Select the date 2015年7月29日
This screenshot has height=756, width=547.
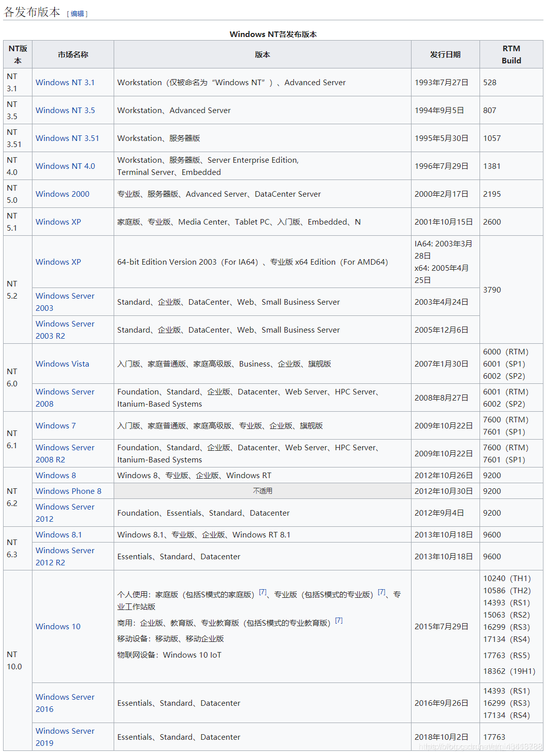[x=441, y=627]
